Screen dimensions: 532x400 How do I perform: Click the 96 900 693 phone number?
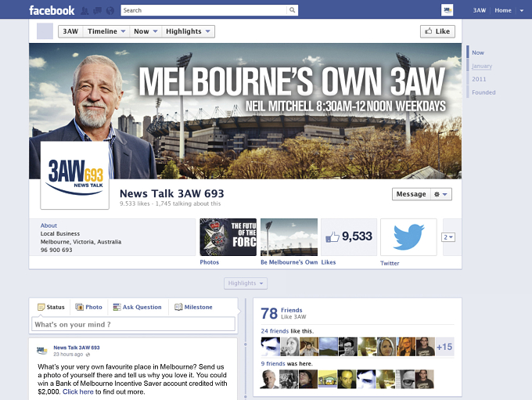click(56, 250)
